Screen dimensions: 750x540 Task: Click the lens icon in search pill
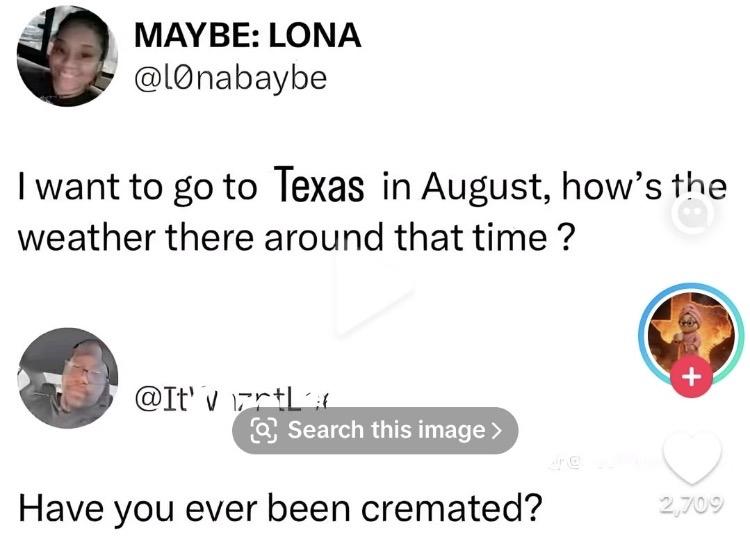pos(264,430)
